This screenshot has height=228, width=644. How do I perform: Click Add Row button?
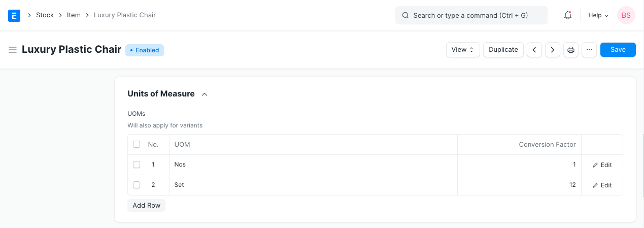pos(146,205)
